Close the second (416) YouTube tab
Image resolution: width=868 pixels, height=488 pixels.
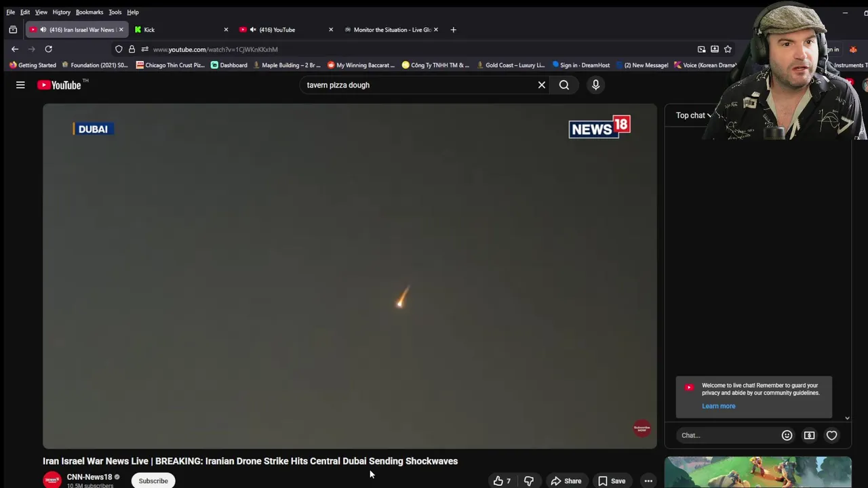click(x=331, y=30)
